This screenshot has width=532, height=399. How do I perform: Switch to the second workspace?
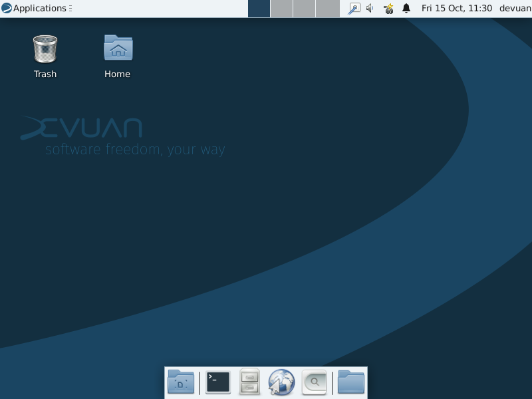[281, 9]
